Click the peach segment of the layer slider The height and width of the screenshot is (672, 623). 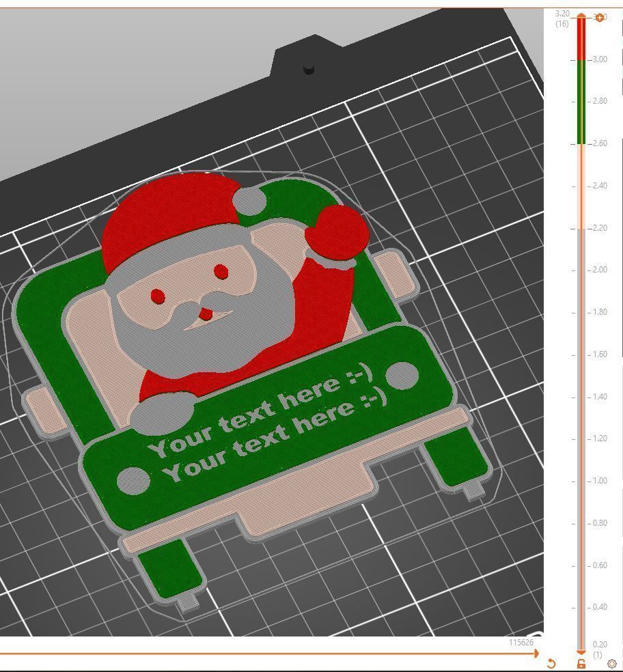coord(581,186)
